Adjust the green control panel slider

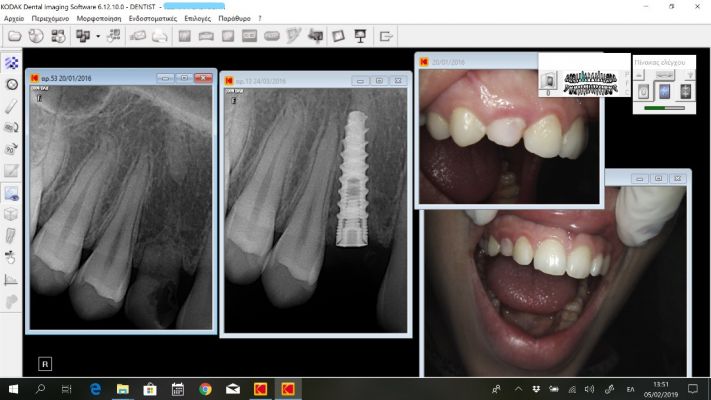coord(664,108)
